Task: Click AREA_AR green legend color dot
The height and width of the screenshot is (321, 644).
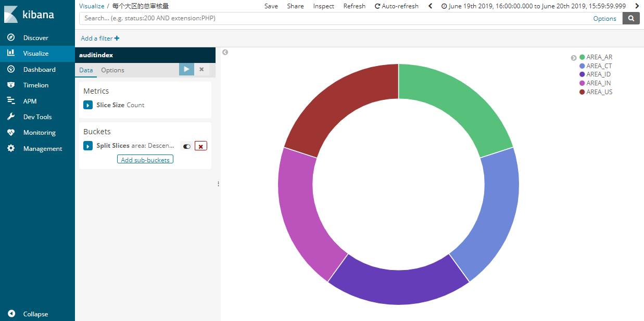Action: coord(582,57)
